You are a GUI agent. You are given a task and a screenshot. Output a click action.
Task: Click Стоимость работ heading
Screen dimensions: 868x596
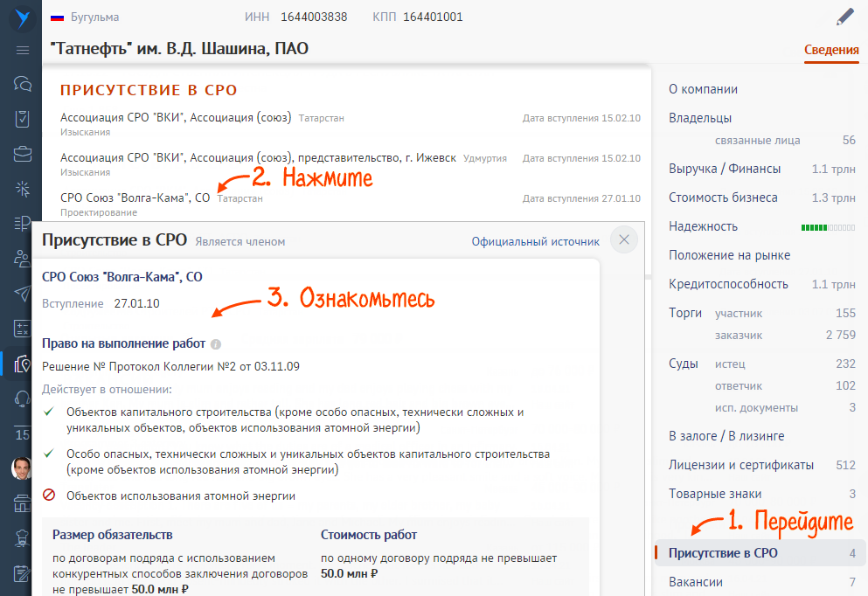(x=369, y=535)
